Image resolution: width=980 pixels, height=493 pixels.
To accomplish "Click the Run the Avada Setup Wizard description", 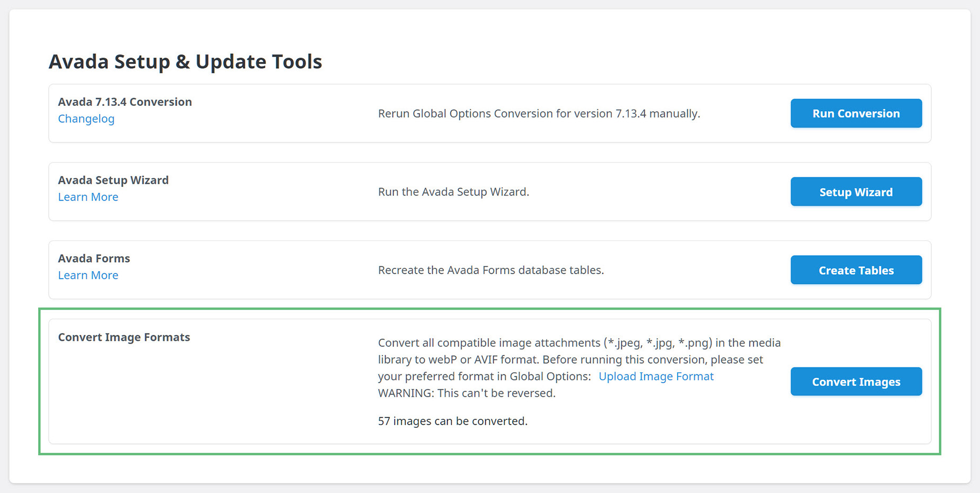I will (x=453, y=192).
